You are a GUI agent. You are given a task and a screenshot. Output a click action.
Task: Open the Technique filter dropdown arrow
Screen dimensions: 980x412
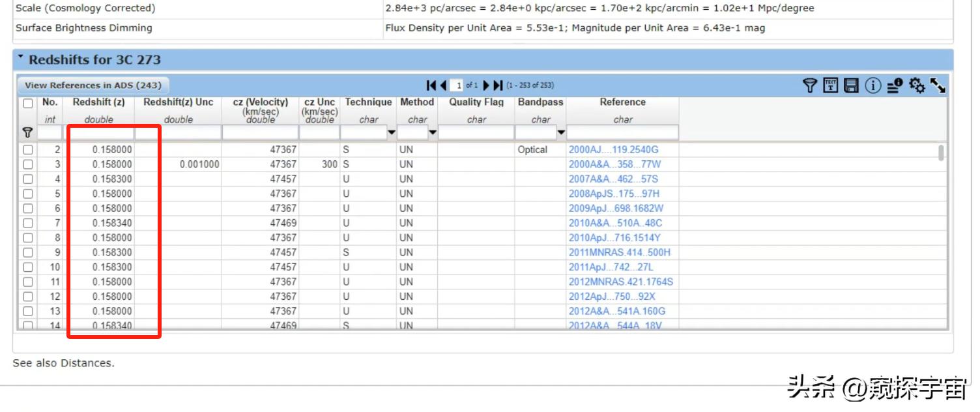[x=391, y=133]
